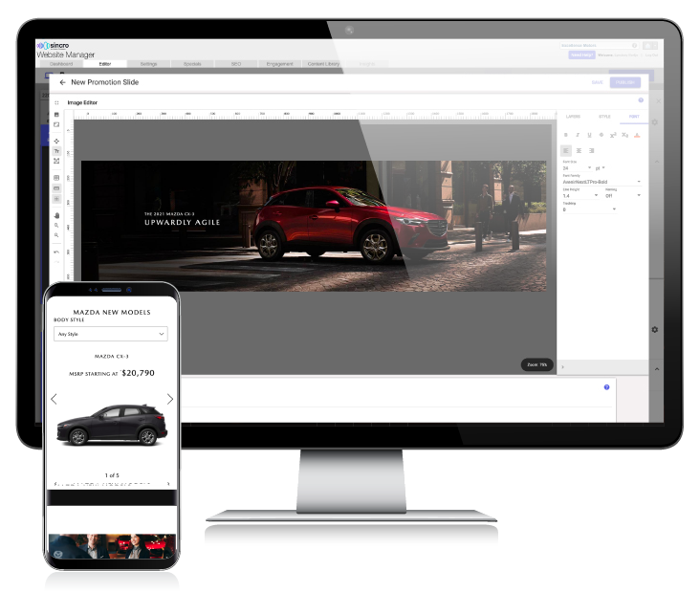The height and width of the screenshot is (615, 700).
Task: Switch to the Editor tab
Action: click(105, 64)
